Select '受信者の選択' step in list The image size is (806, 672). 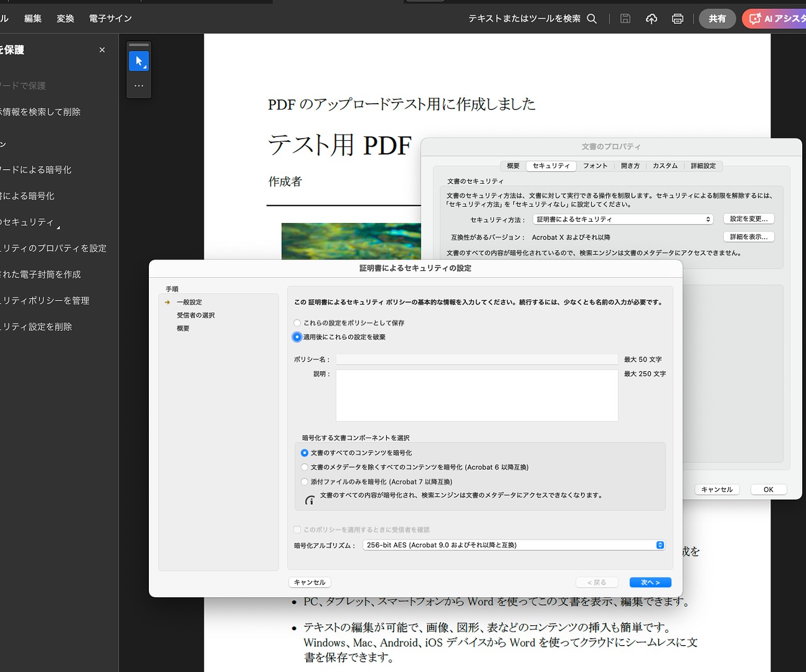(x=196, y=315)
